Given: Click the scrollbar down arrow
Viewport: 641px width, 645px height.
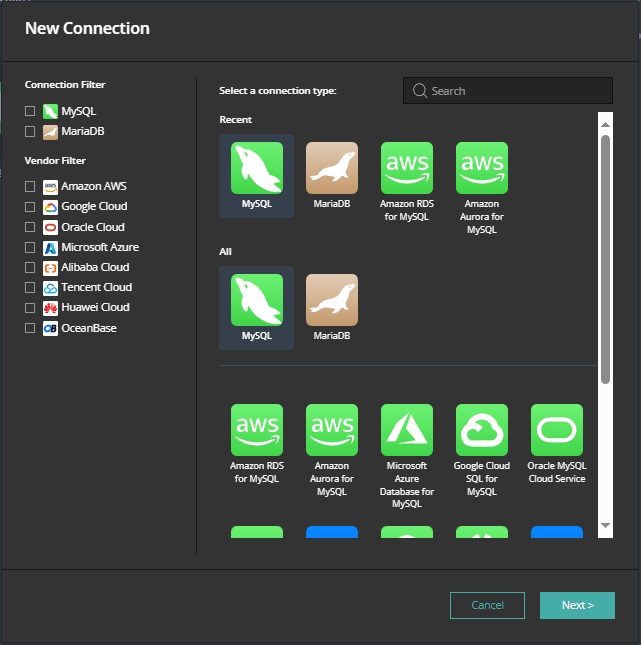Looking at the screenshot, I should (605, 525).
